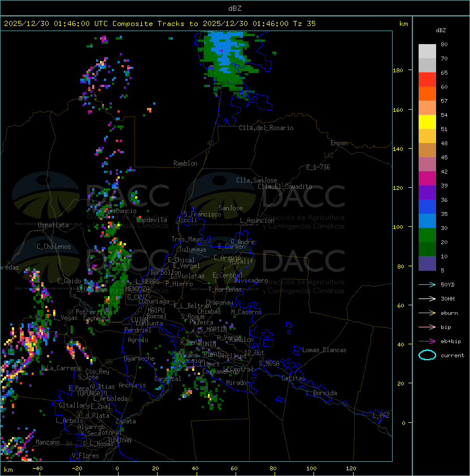The height and width of the screenshot is (476, 470).
Task: Pick the red 60–65 dBZ legend swatch
Action: 427,80
